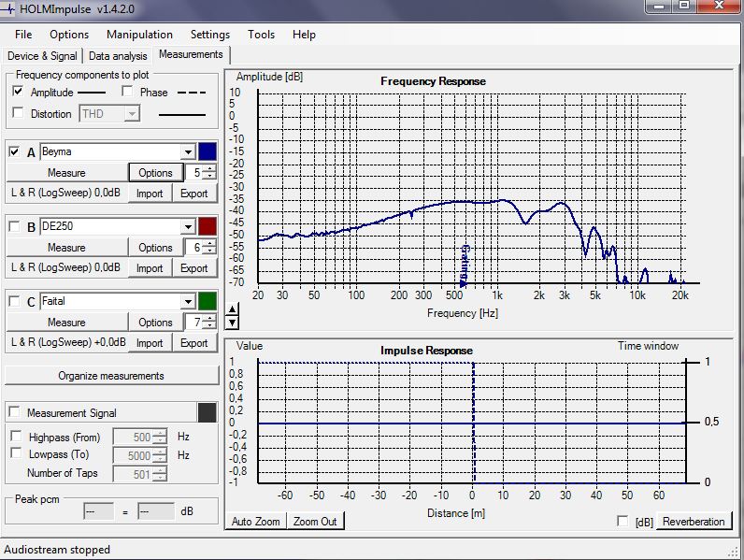The image size is (744, 560).
Task: Click the dark gray Measurement Signal swatch
Action: click(207, 412)
